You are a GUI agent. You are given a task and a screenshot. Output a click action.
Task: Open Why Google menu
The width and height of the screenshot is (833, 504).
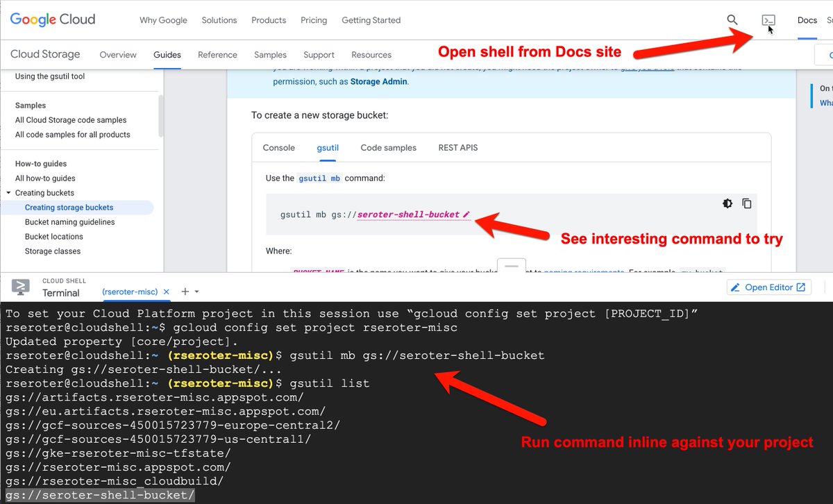(x=163, y=20)
